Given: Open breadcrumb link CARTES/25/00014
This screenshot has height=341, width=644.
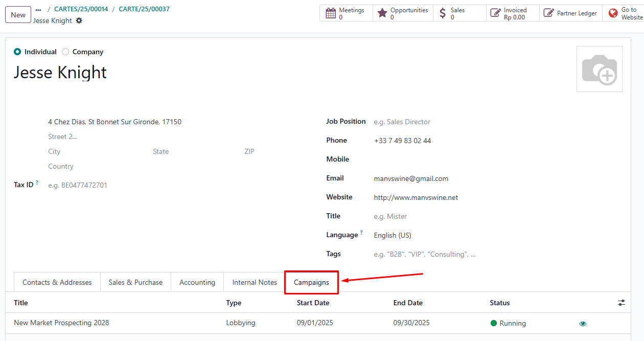Looking at the screenshot, I should 81,9.
